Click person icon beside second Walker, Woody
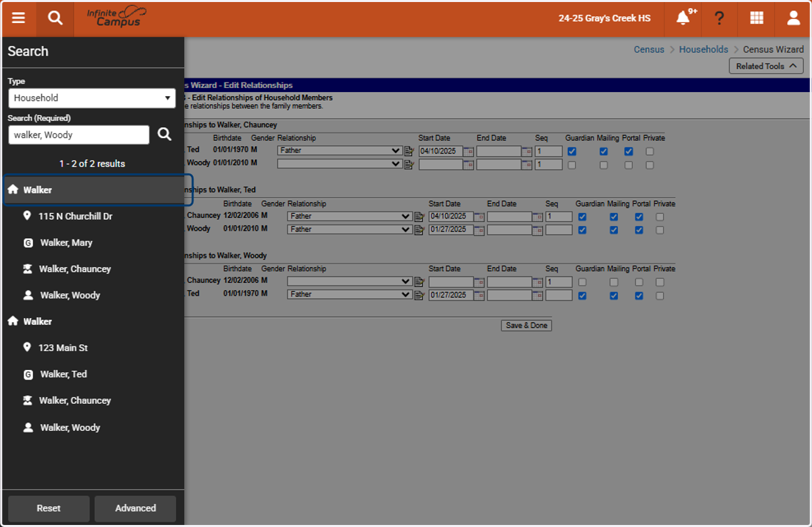 pos(28,428)
